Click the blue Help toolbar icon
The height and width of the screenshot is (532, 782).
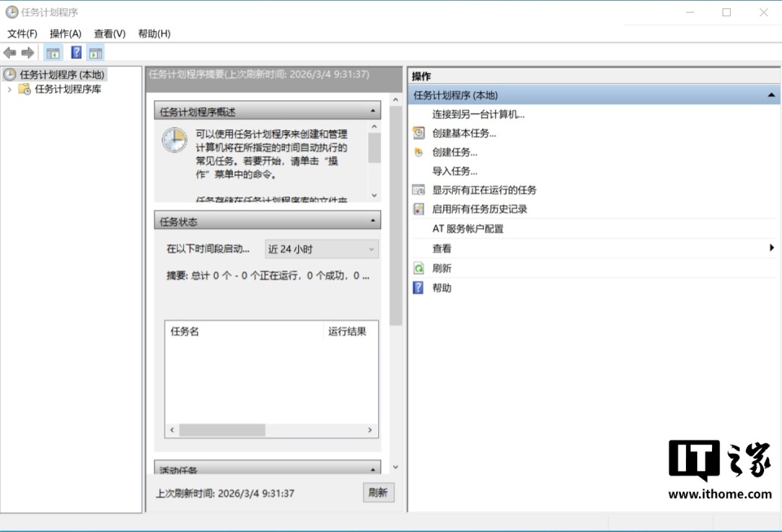[76, 52]
